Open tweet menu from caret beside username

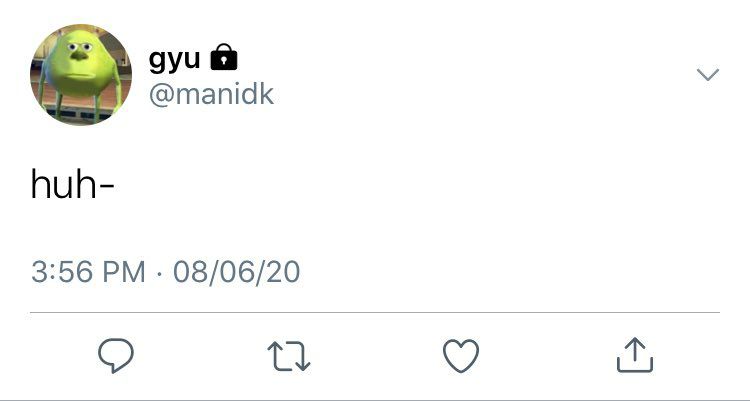(707, 74)
